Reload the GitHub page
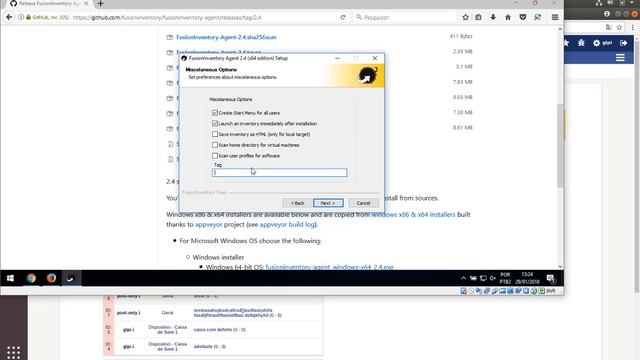Viewport: 640px width, 360px height. click(x=342, y=17)
